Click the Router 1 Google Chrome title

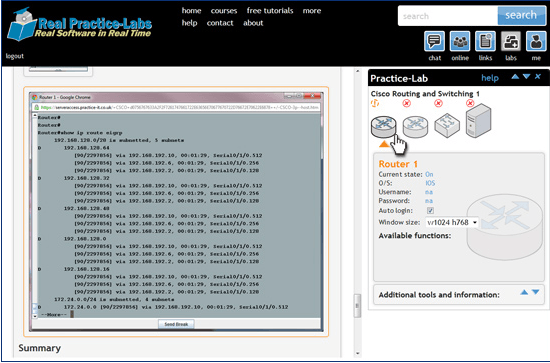pos(65,97)
